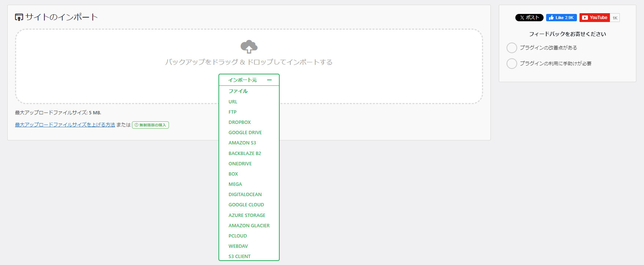Screen dimensions: 644x265
Task: Click the Facebook Like button
Action: click(x=562, y=18)
